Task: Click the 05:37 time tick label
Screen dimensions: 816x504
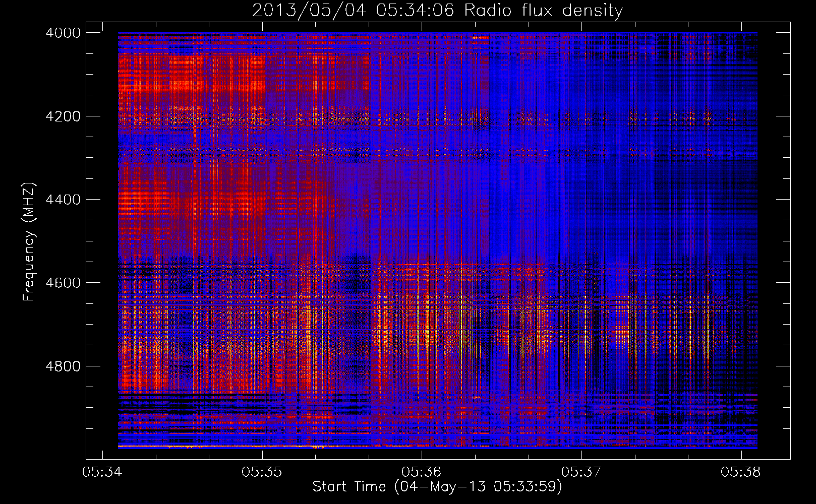Action: tap(581, 472)
